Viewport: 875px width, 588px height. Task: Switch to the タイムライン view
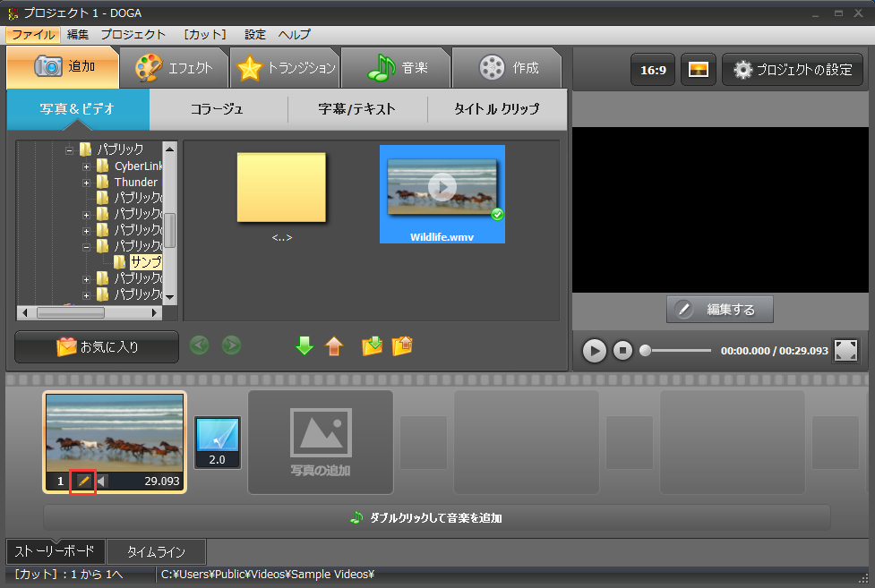click(157, 551)
